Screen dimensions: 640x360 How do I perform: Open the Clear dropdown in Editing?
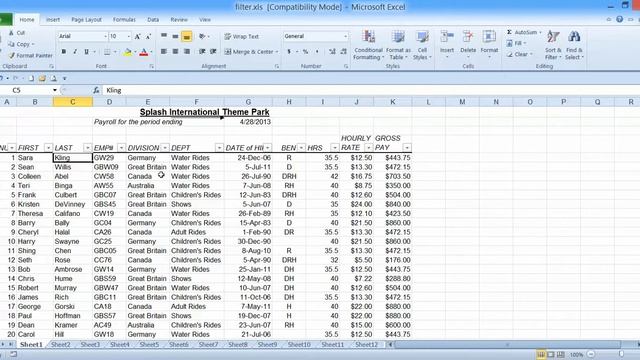pyautogui.click(x=520, y=54)
